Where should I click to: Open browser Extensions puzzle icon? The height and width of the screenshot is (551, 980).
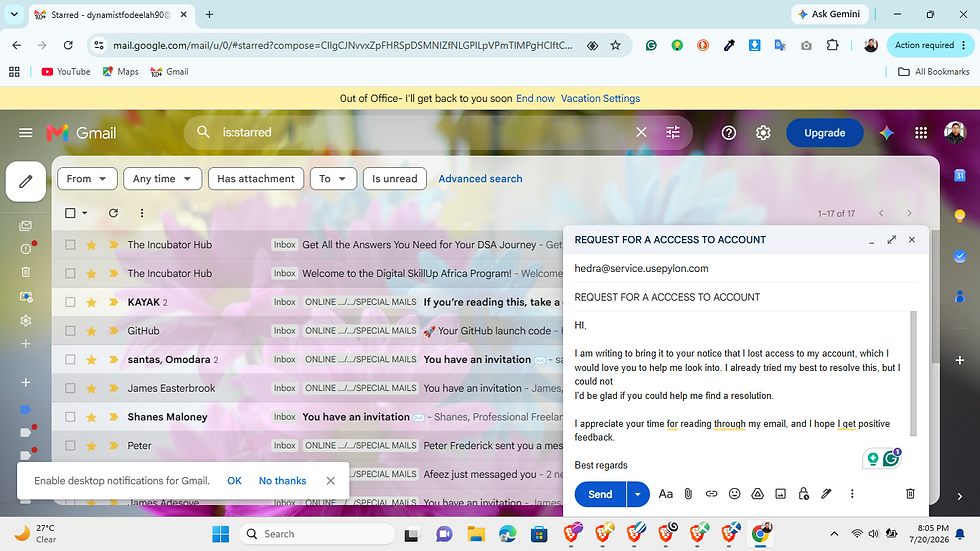832,45
